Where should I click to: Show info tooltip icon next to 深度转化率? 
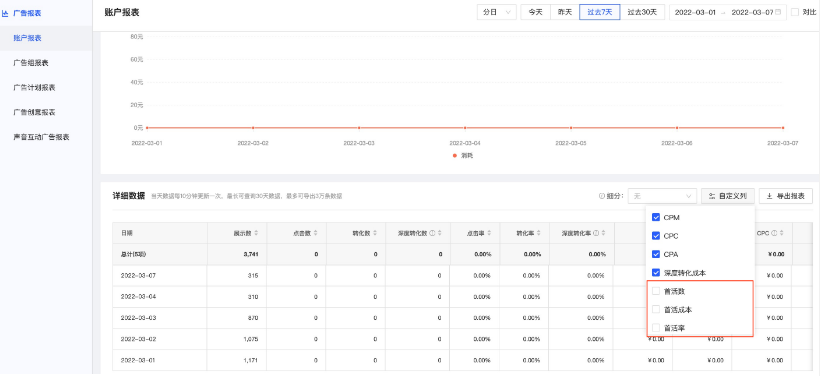[596, 233]
